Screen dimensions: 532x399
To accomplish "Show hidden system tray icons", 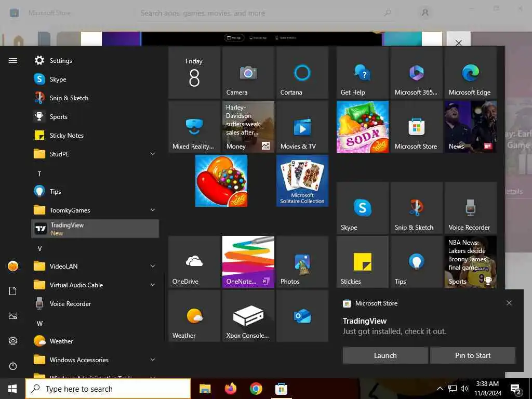I will coord(440,389).
